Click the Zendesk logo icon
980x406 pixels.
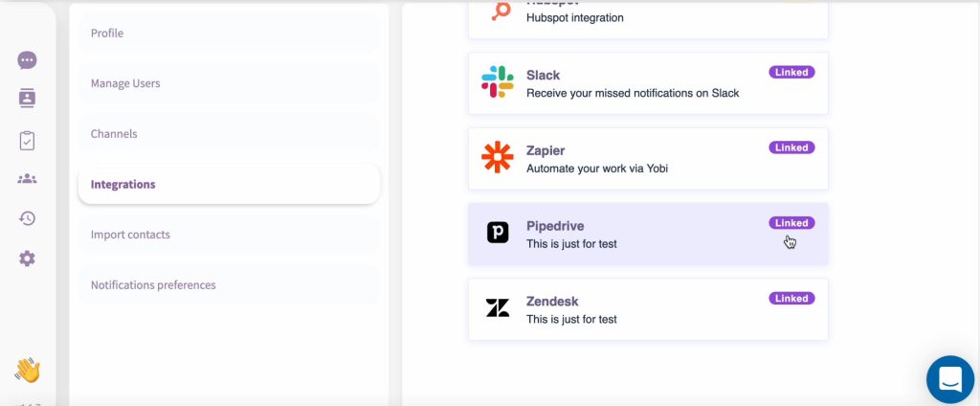[x=498, y=307]
